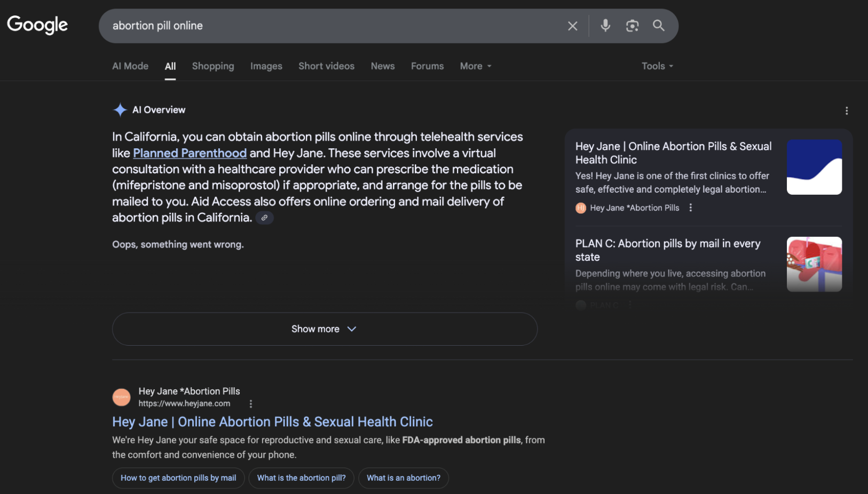Click the Google logo
This screenshot has width=868, height=494.
click(x=37, y=25)
